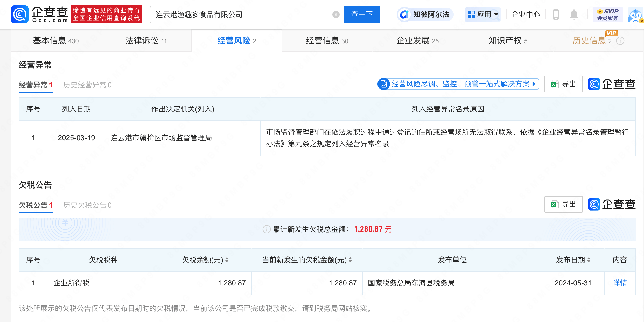Switch to 知识产权 tab
644x322 pixels.
tap(508, 41)
